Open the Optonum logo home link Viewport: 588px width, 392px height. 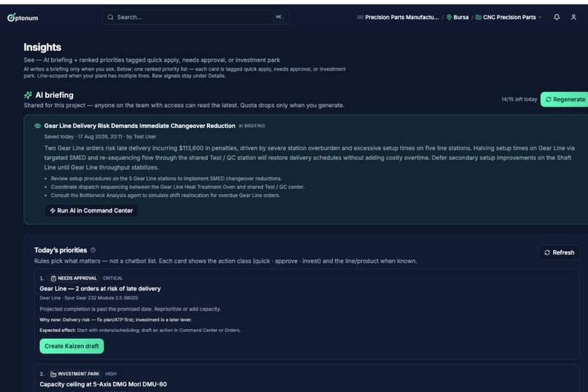click(23, 18)
